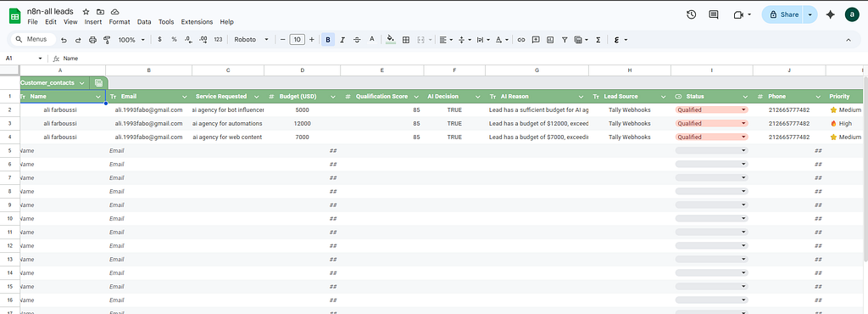Apply percent format icon

[174, 39]
